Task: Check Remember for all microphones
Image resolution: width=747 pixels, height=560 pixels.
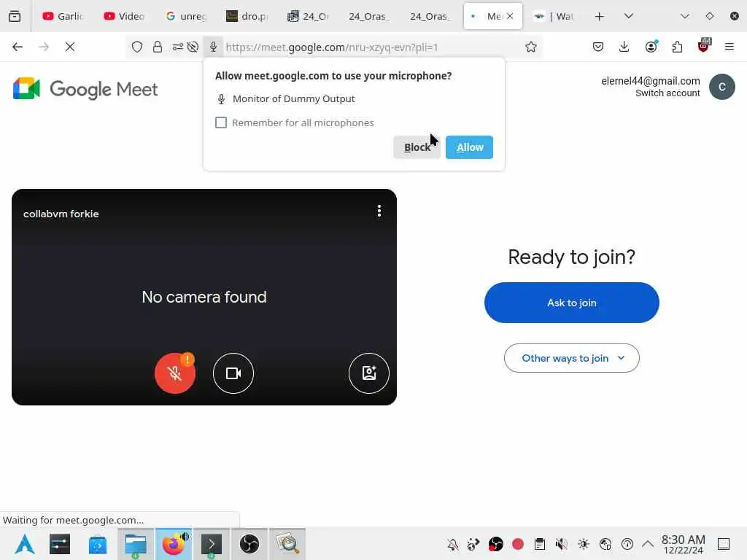Action: point(221,122)
